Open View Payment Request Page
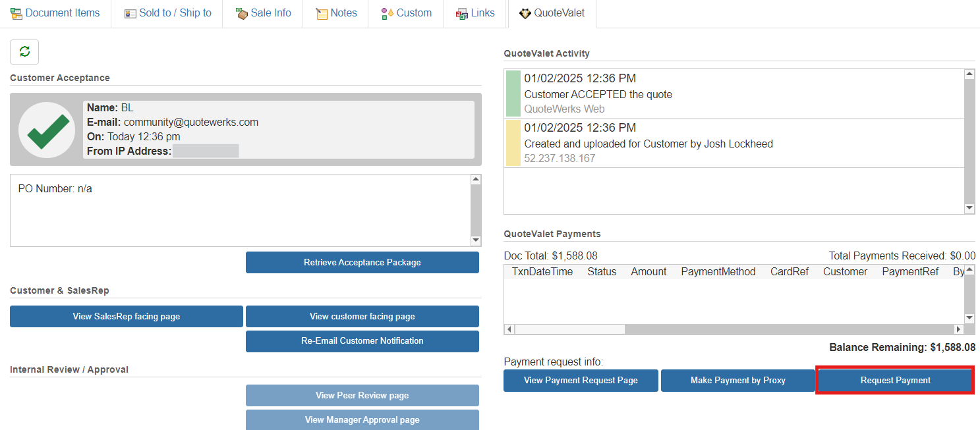This screenshot has height=430, width=980. [x=581, y=380]
